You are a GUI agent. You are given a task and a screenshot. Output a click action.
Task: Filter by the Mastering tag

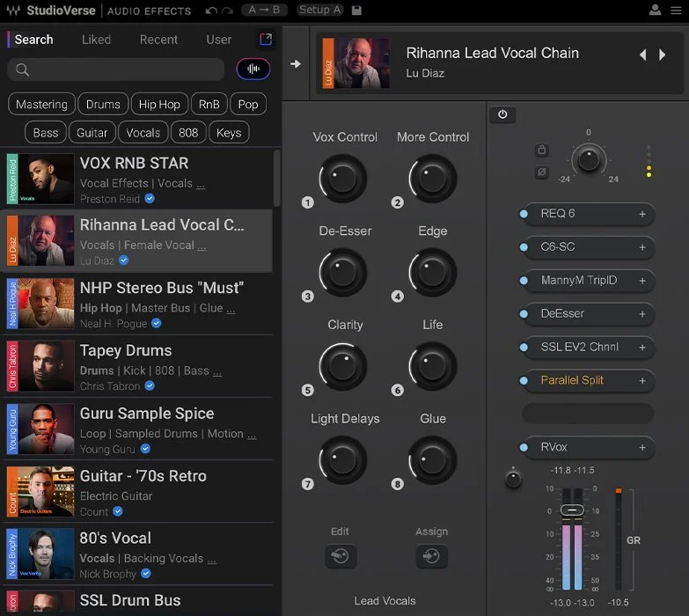pos(41,104)
